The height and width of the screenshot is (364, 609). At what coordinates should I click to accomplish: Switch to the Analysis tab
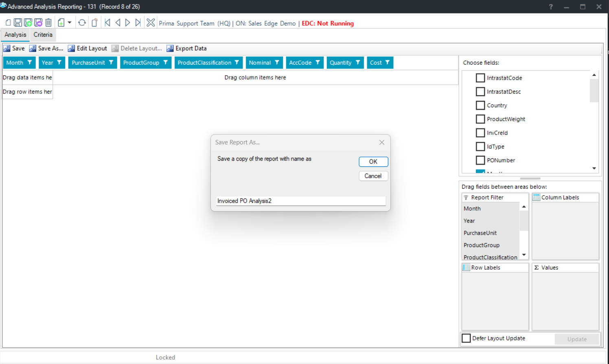[x=15, y=35]
